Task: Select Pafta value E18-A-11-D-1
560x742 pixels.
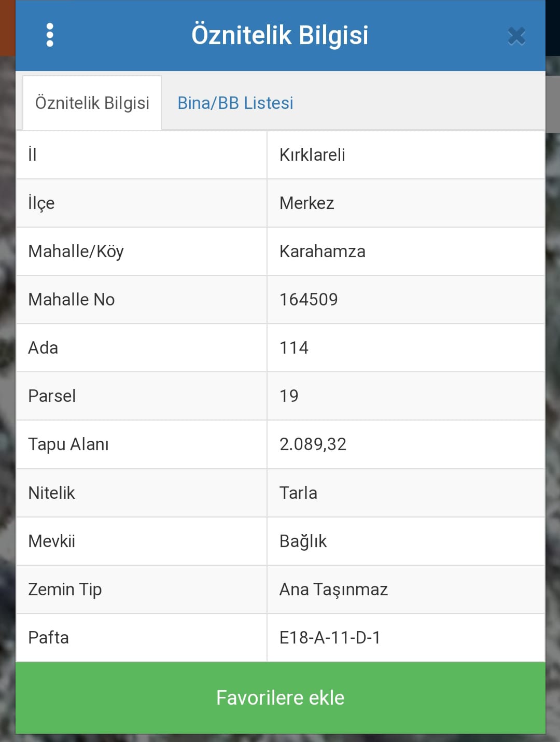Action: (330, 637)
